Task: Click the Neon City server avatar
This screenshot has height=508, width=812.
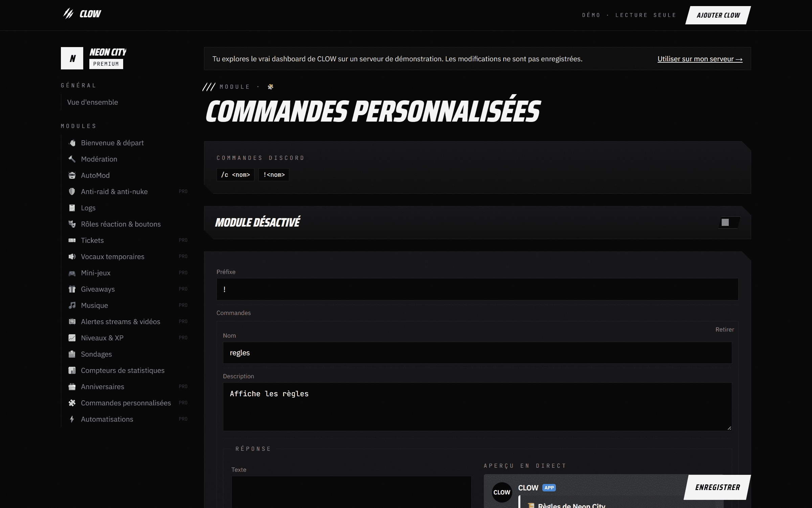Action: pos(72,58)
